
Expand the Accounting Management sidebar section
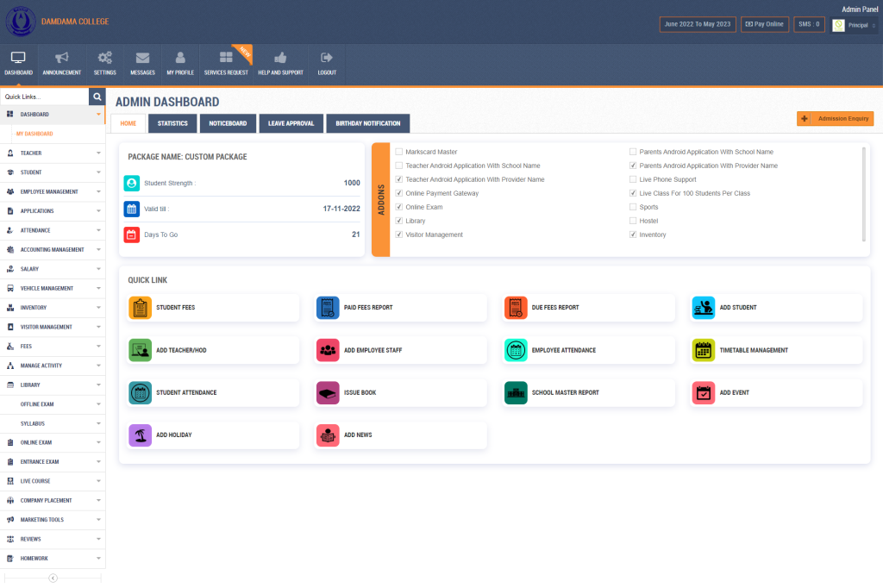(53, 250)
